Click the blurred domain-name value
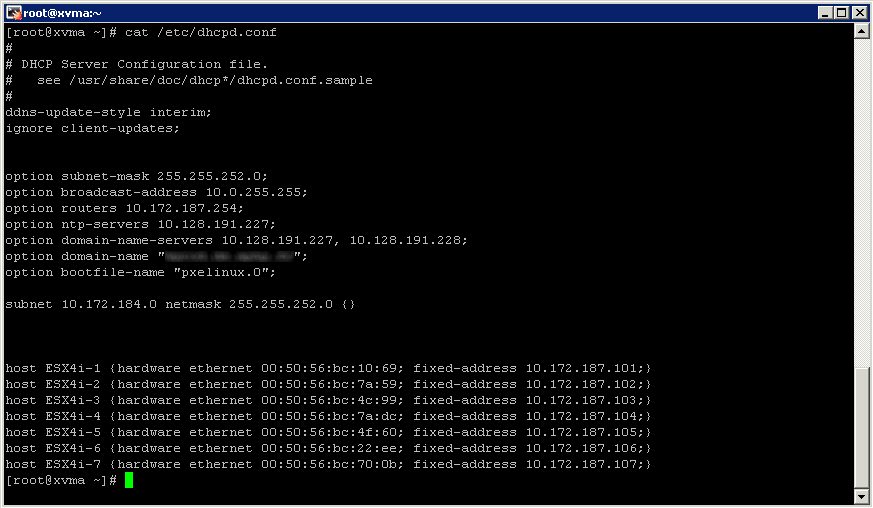The height and width of the screenshot is (508, 873). click(229, 256)
